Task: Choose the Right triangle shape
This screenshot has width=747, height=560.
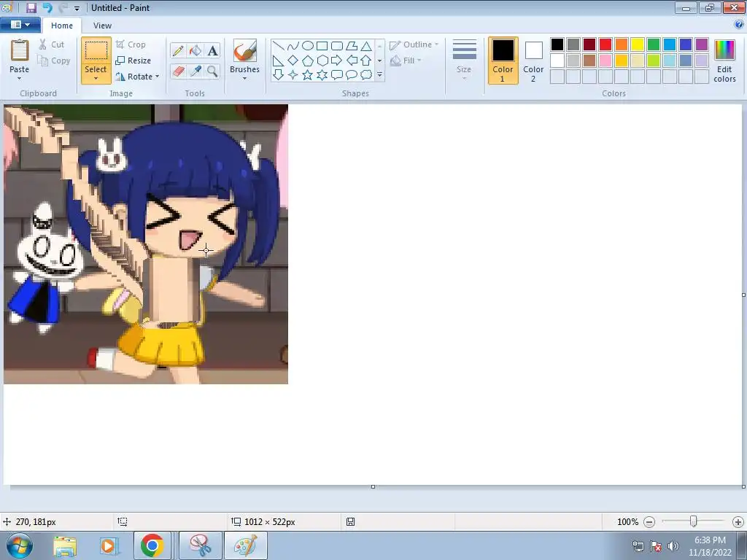Action: pyautogui.click(x=278, y=61)
